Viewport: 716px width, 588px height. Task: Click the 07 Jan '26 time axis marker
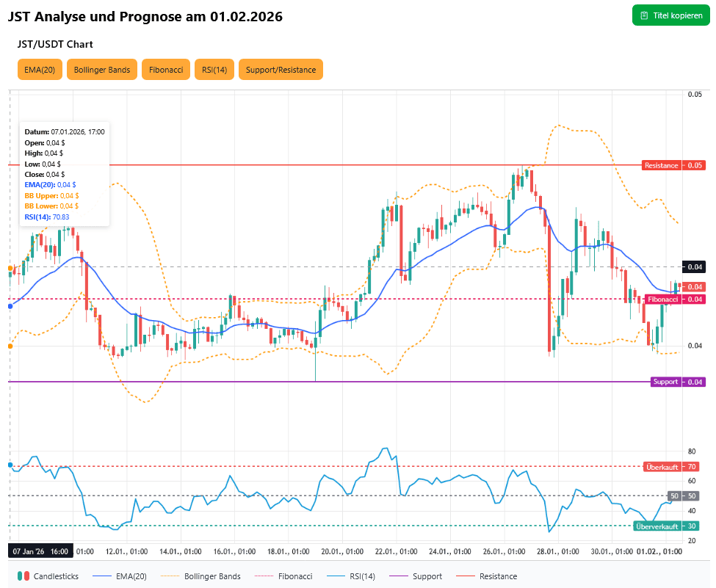[x=40, y=551]
